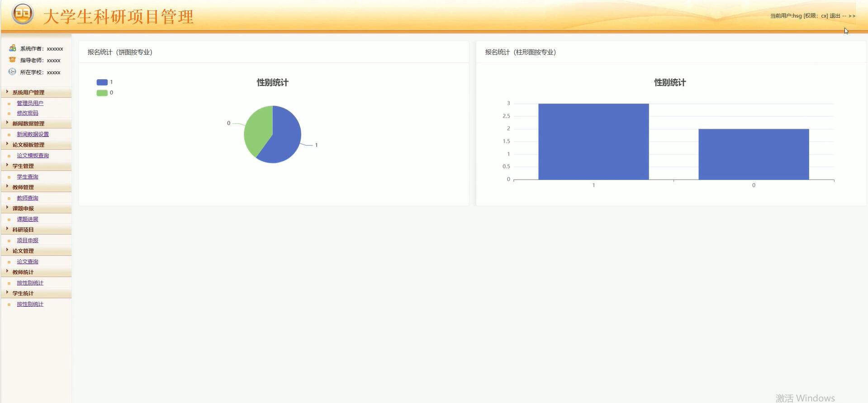The width and height of the screenshot is (868, 403).
Task: Open 按性别统计 under 教师统计
Action: 30,283
